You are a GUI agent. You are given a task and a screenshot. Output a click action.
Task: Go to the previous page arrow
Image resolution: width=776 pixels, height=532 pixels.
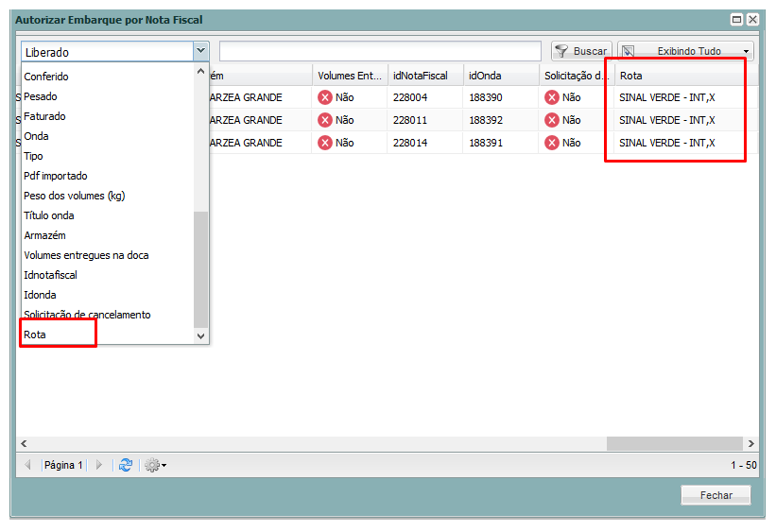pos(27,465)
